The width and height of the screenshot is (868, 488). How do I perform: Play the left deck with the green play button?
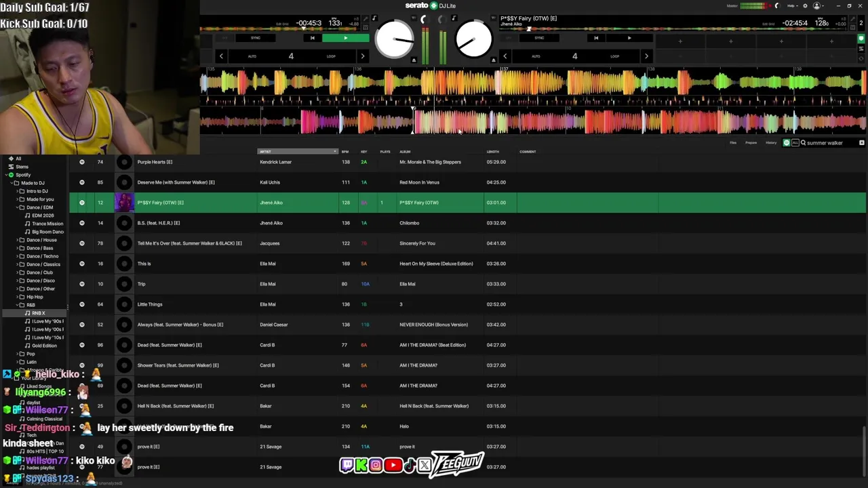346,38
